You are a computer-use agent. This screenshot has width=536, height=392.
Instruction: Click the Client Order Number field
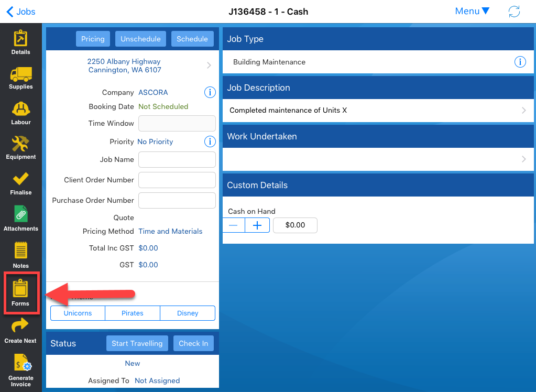[177, 180]
